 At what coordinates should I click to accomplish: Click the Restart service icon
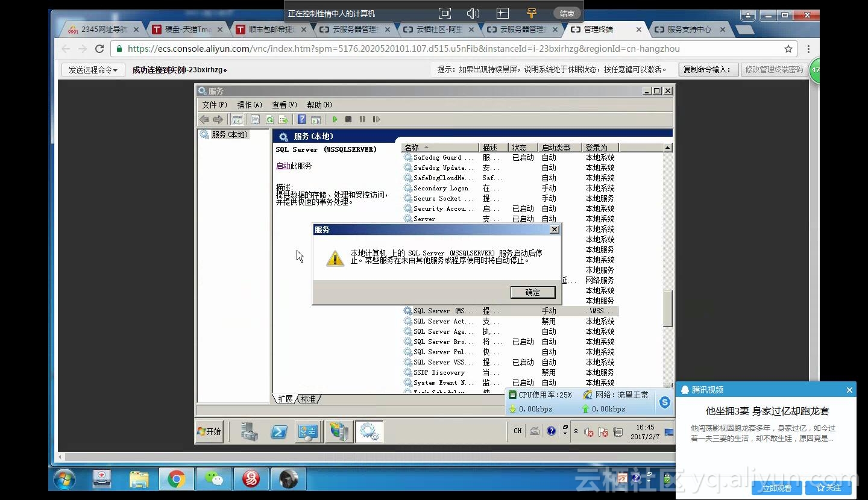pos(377,119)
